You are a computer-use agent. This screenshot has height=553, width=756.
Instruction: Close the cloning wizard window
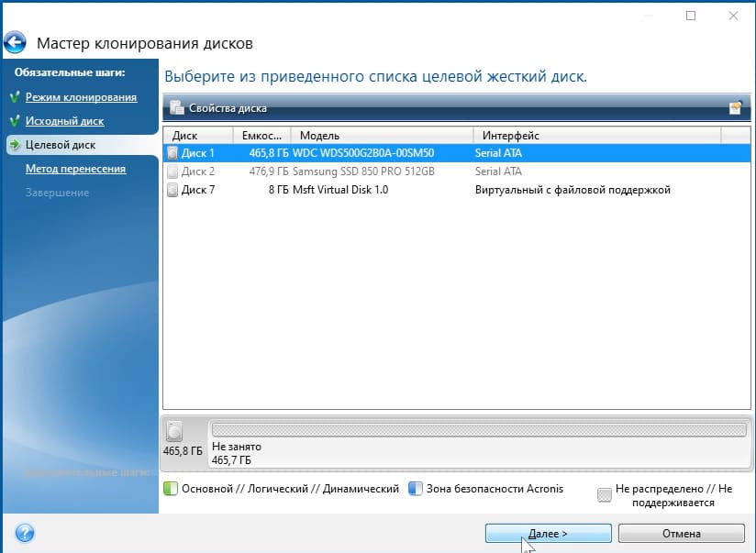733,16
